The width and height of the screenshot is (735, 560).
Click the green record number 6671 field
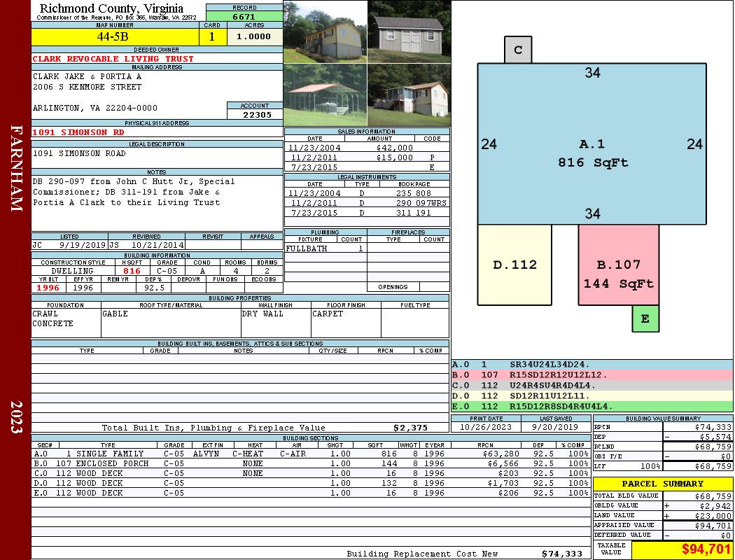pyautogui.click(x=244, y=16)
